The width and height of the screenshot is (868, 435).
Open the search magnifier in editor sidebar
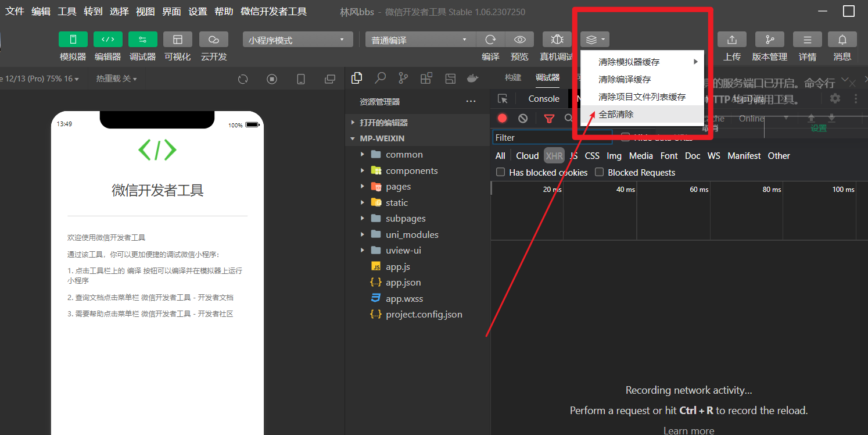[380, 78]
